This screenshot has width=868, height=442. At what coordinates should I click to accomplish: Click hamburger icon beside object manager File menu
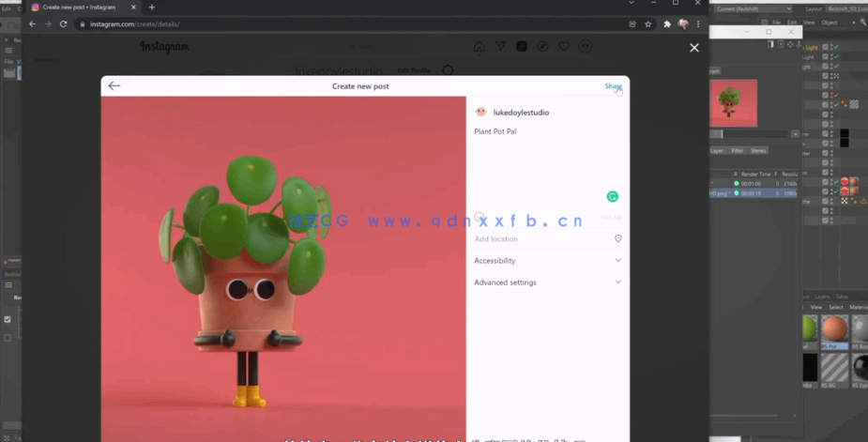[x=764, y=23]
